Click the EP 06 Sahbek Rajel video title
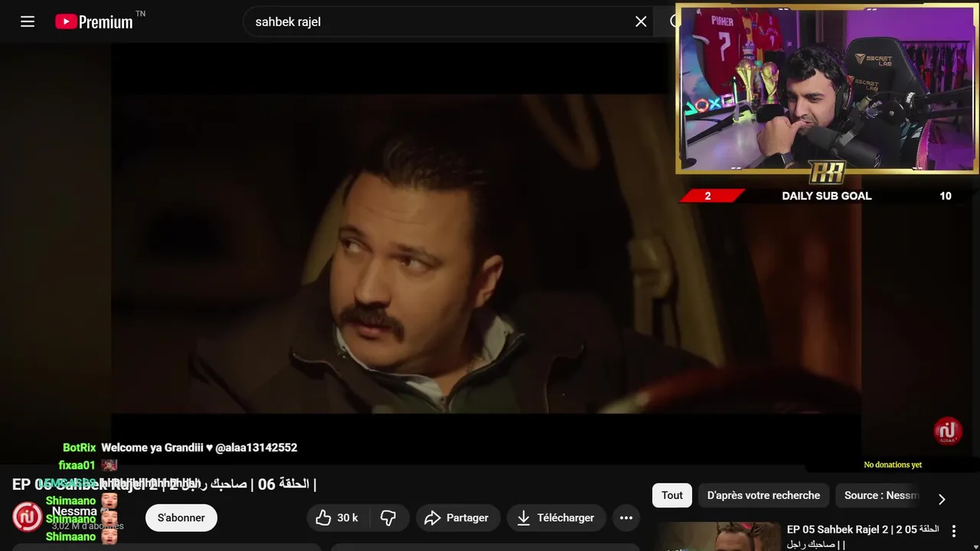 tap(164, 484)
